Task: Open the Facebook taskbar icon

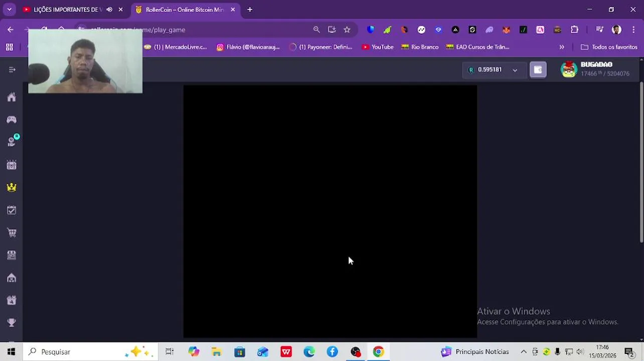Action: 332,351
